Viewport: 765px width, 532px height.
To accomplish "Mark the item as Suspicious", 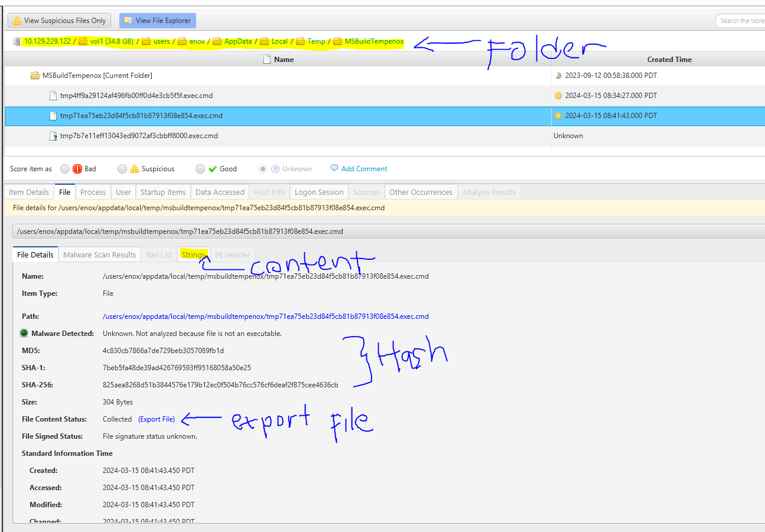I will [122, 169].
